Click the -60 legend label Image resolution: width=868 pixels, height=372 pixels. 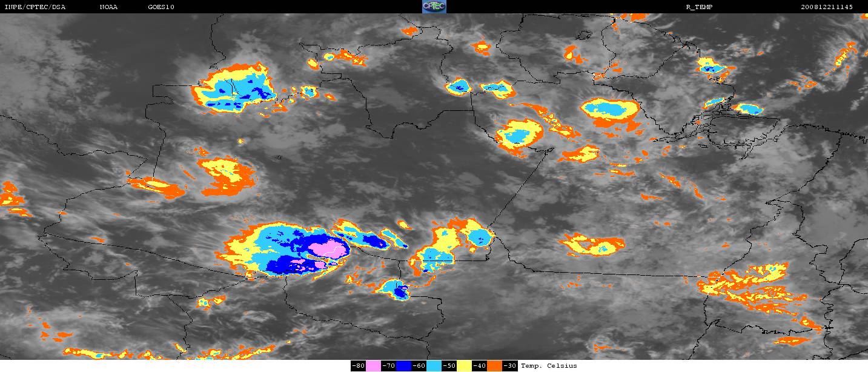click(419, 366)
